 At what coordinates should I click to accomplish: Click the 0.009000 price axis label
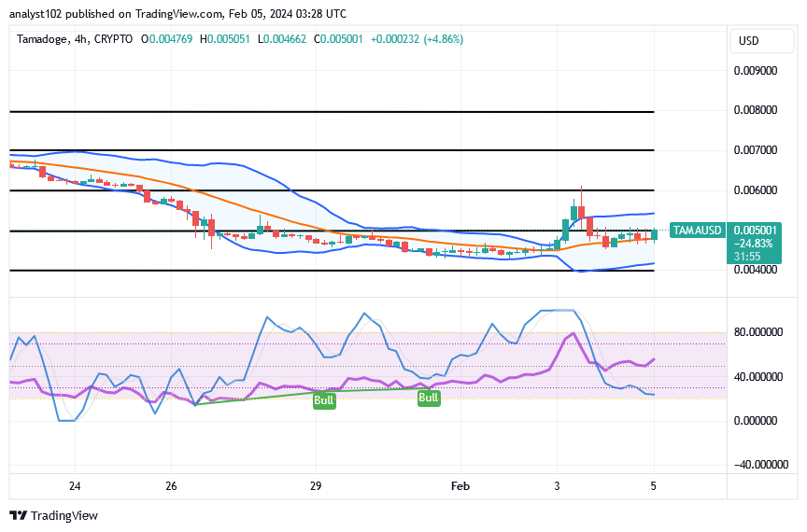pos(755,71)
